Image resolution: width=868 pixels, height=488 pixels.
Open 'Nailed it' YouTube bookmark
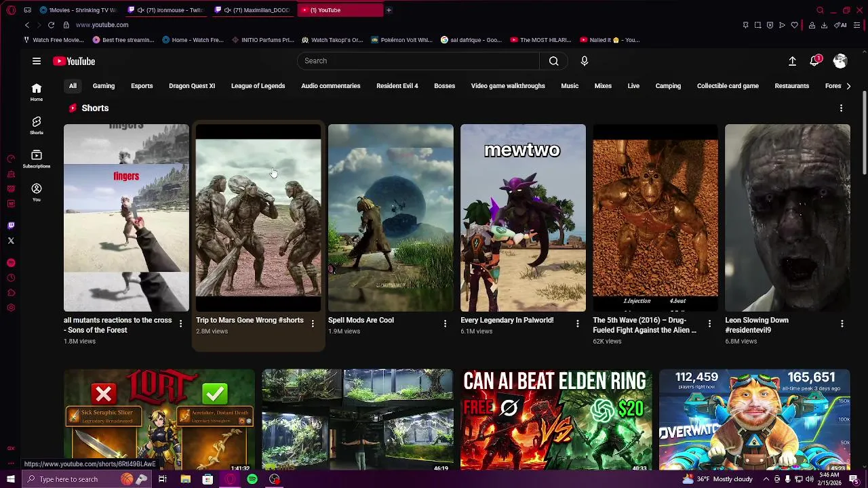click(610, 40)
